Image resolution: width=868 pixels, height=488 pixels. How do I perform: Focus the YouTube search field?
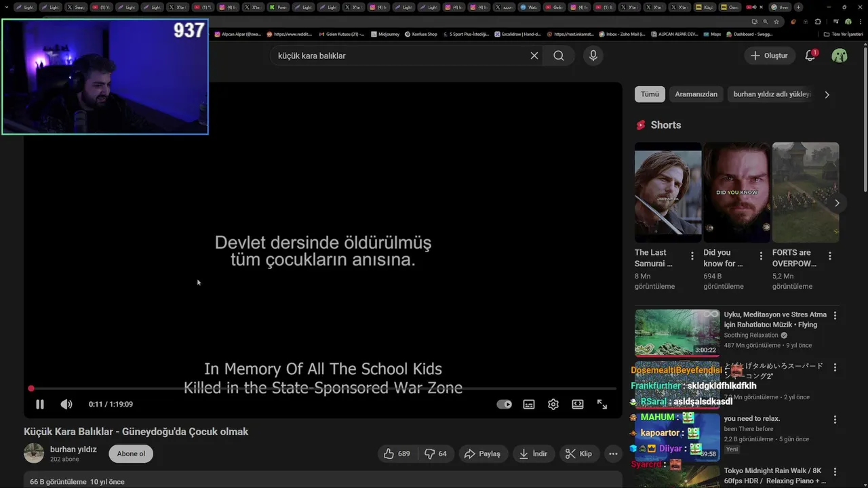400,56
